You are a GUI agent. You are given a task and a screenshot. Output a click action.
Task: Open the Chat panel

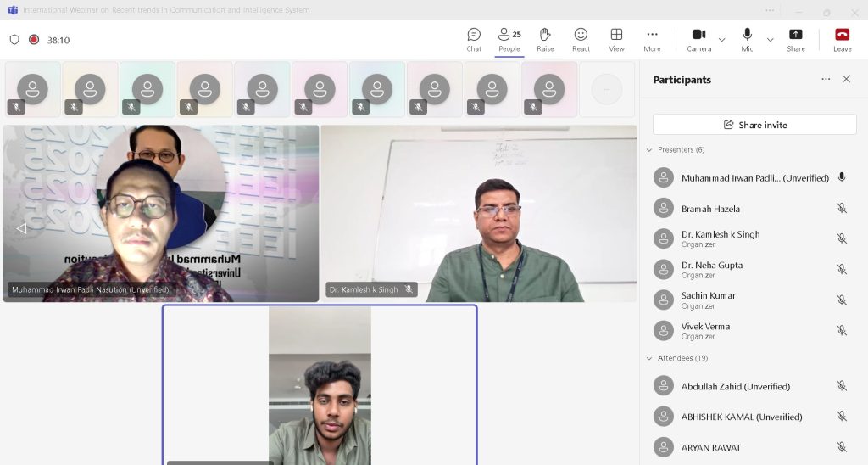(x=474, y=39)
